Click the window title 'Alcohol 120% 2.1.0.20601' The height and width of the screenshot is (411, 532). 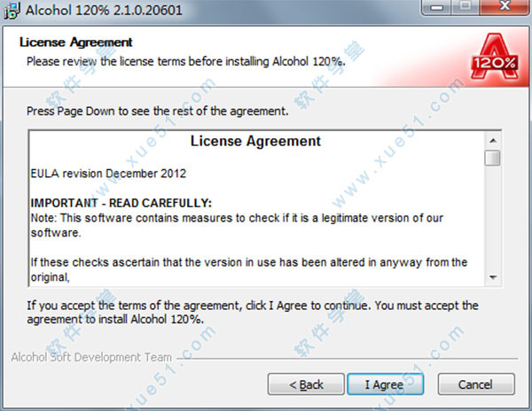[x=104, y=10]
